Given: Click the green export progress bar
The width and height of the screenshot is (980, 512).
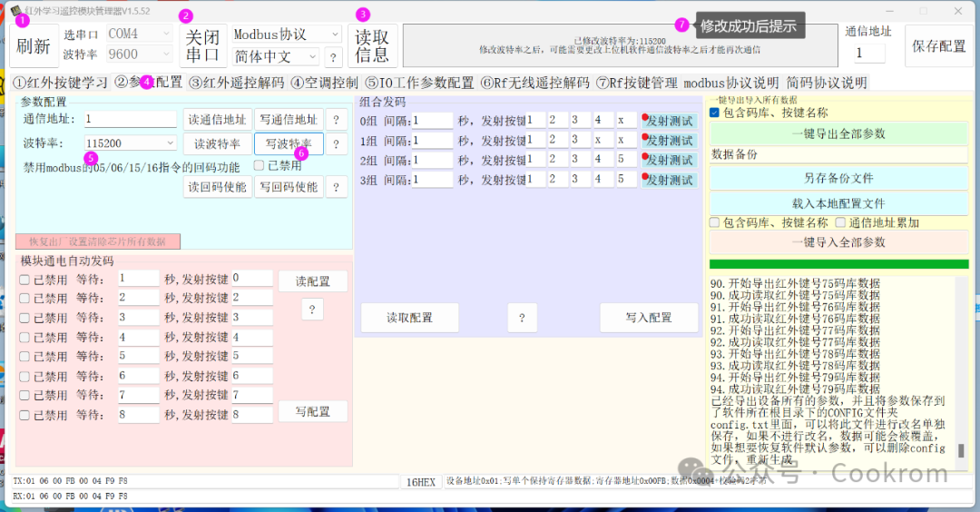Looking at the screenshot, I should (x=838, y=264).
